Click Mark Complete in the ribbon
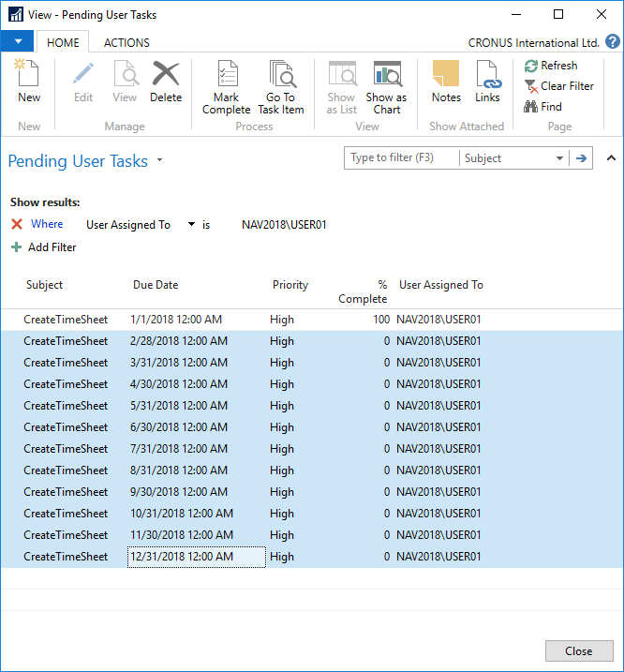The width and height of the screenshot is (624, 672). pos(227,87)
